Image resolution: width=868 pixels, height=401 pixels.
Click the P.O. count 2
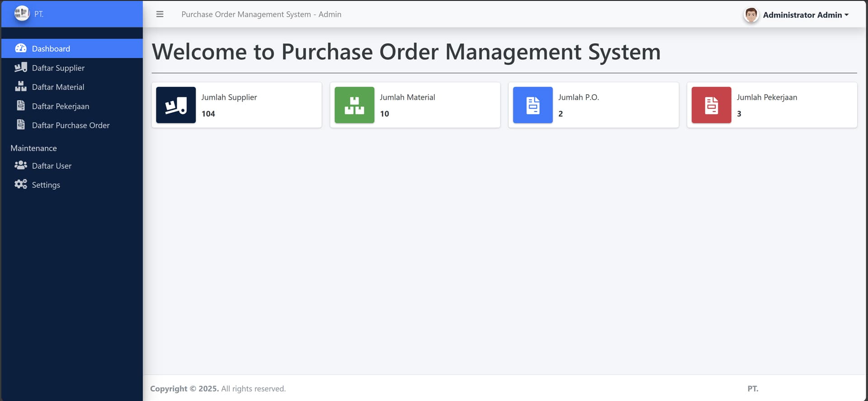[x=561, y=114]
